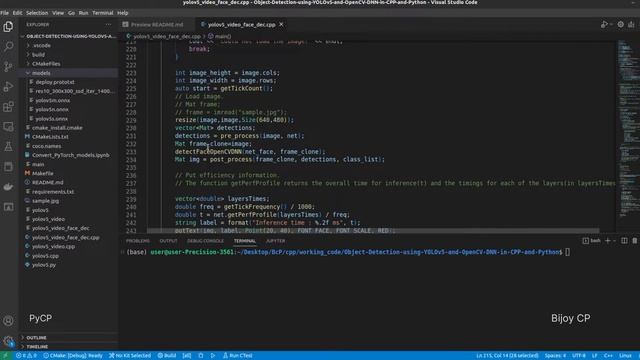Click errors and warnings count in status bar

(26, 356)
